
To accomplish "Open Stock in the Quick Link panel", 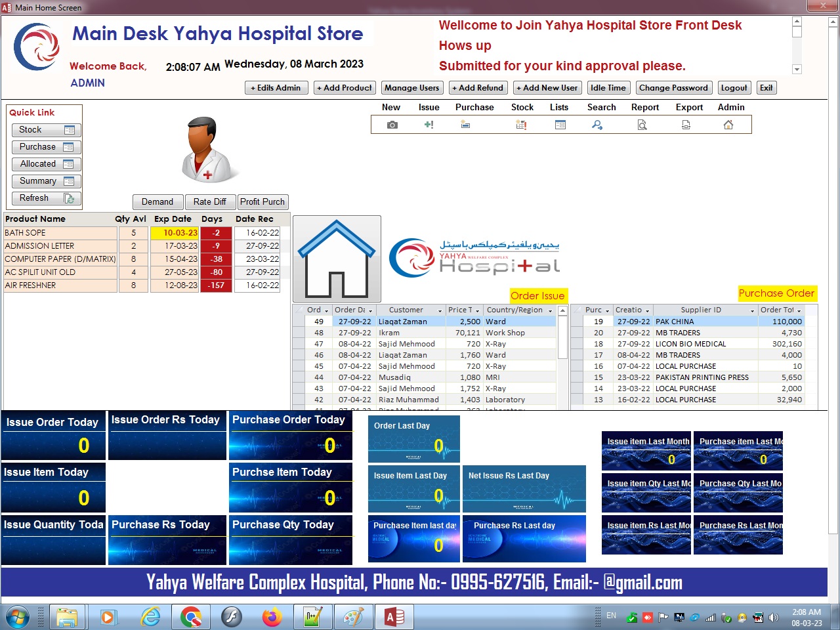I will [46, 130].
